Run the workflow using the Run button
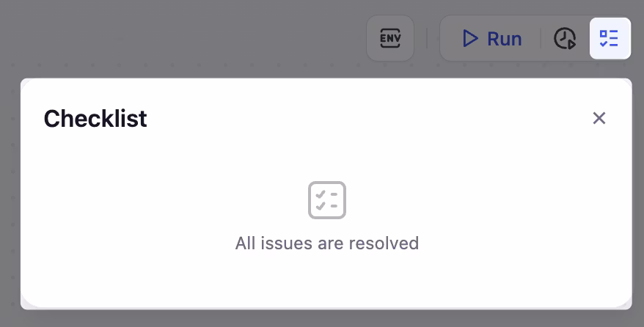The height and width of the screenshot is (327, 644). 492,39
